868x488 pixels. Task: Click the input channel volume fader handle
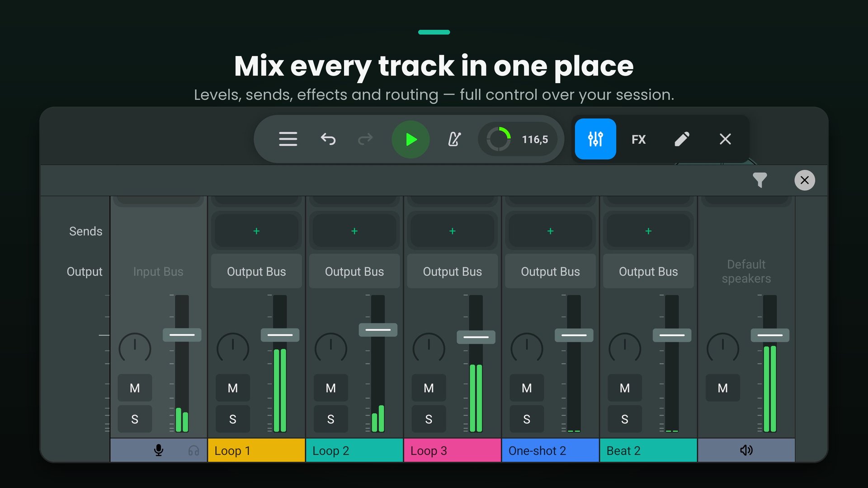click(x=182, y=335)
